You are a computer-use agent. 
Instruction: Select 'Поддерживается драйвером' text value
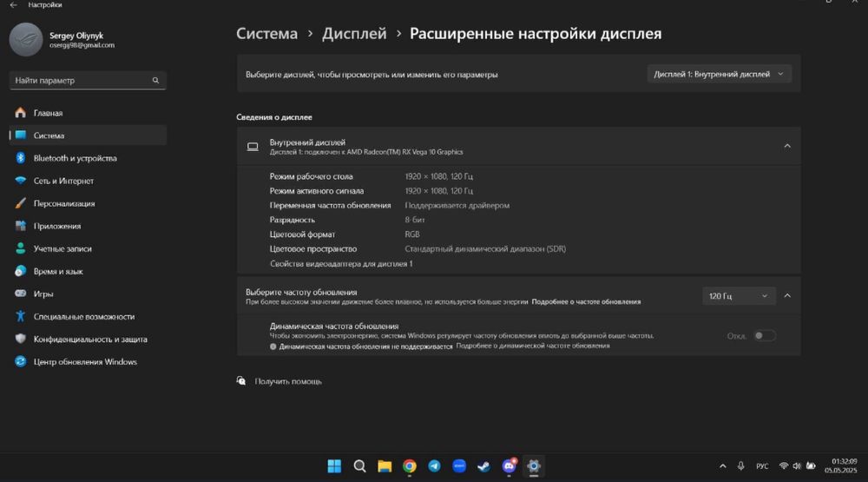(457, 206)
